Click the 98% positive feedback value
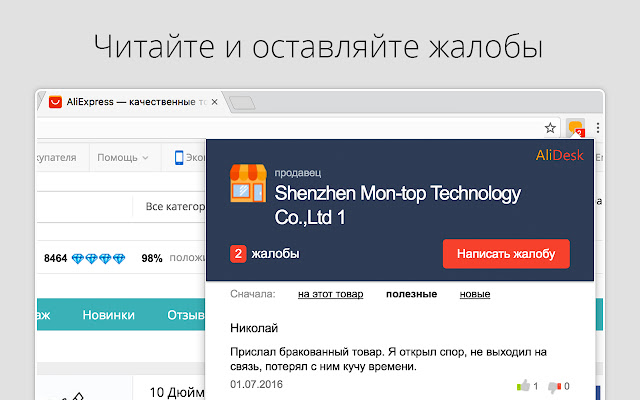The width and height of the screenshot is (640, 400). point(152,258)
